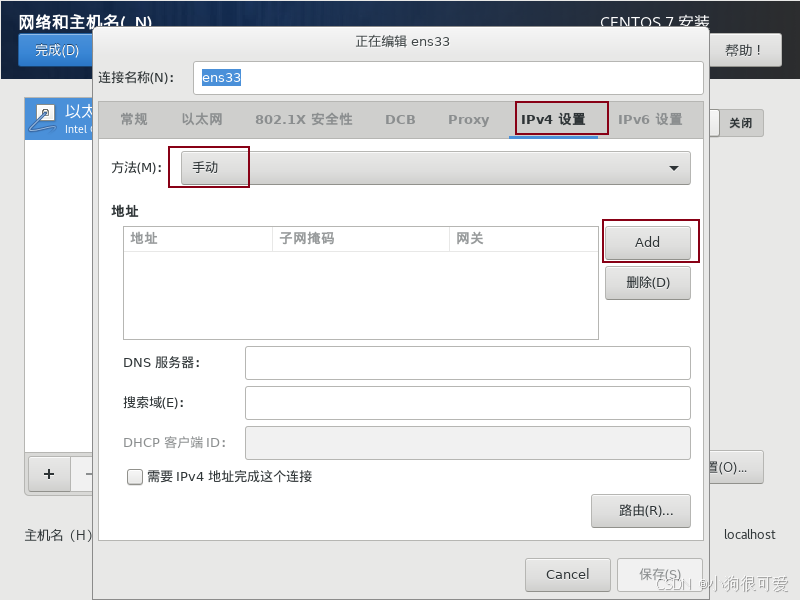Switch to the 以太网 tab
The height and width of the screenshot is (600, 800).
202,119
